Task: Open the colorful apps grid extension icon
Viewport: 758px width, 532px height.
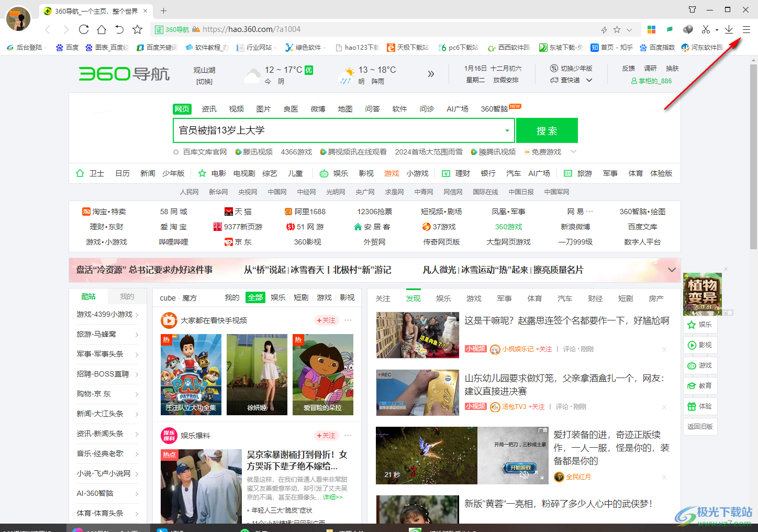Action: pyautogui.click(x=652, y=30)
